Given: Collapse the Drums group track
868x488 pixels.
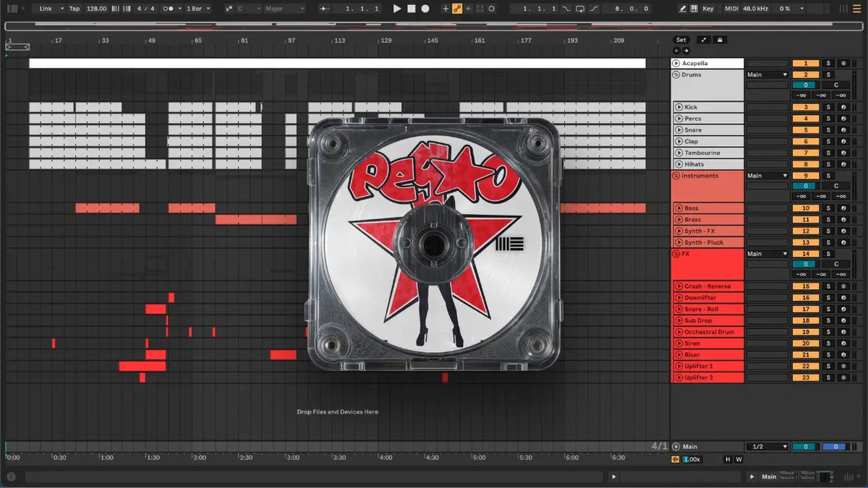Looking at the screenshot, I should point(676,74).
